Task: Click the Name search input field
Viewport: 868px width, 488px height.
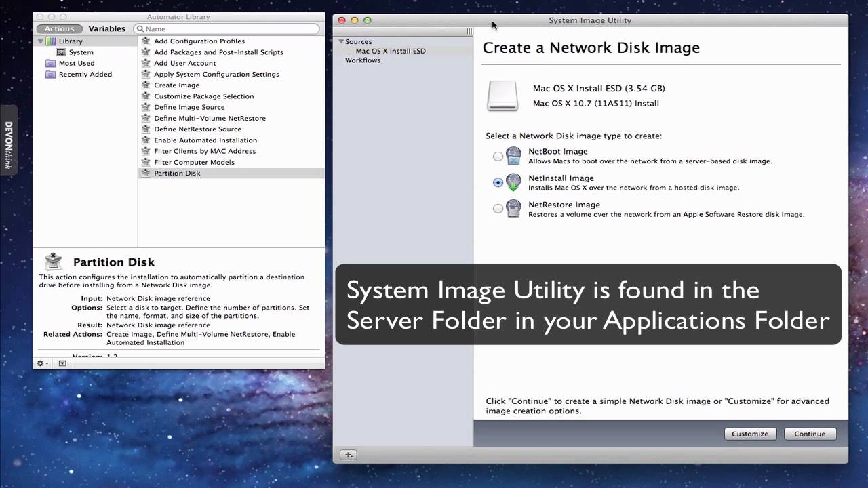Action: point(226,29)
